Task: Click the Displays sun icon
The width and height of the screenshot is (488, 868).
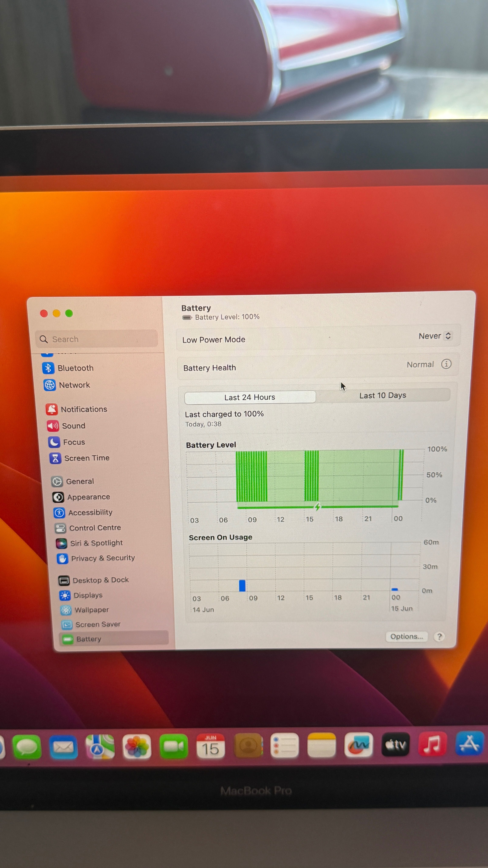Action: tap(65, 595)
